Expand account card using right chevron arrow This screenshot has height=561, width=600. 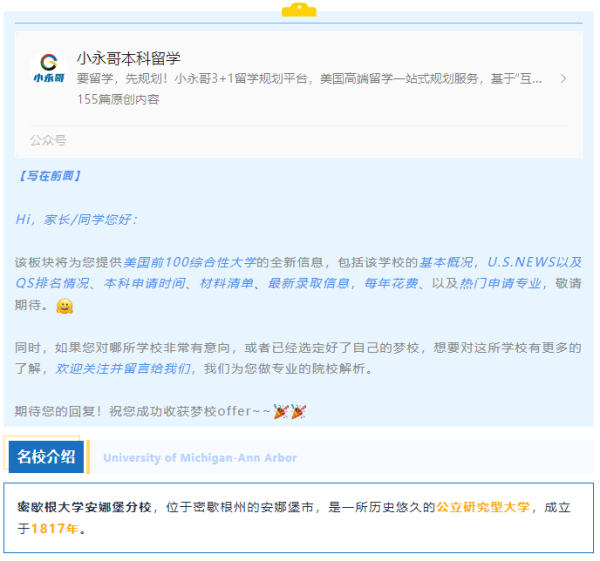[563, 78]
